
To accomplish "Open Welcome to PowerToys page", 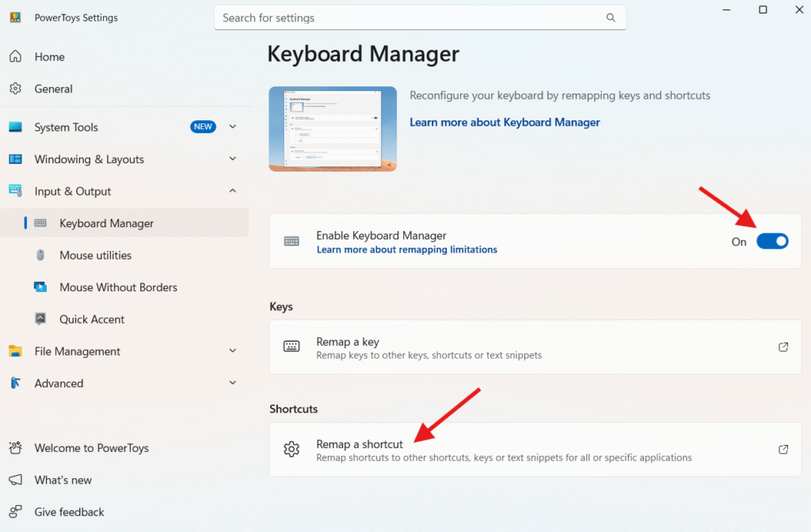I will point(91,448).
